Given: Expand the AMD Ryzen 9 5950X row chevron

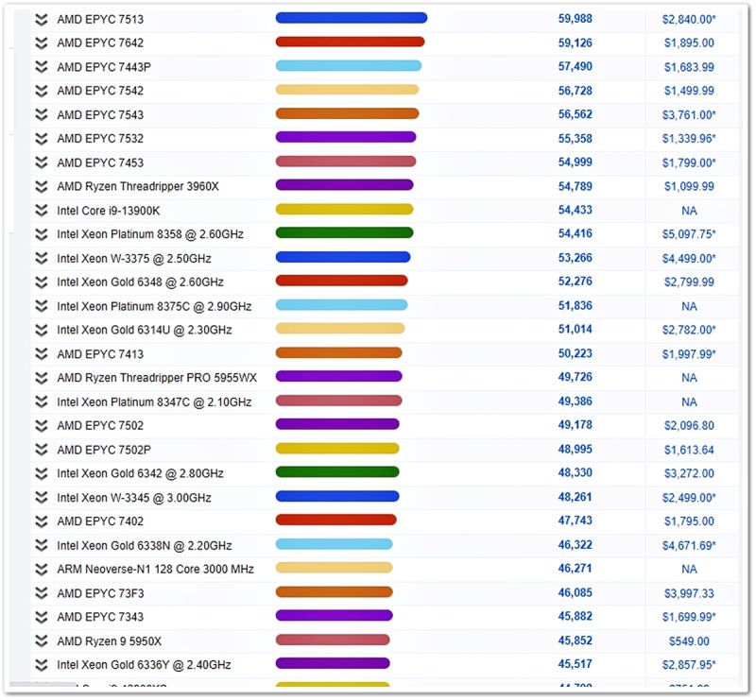Looking at the screenshot, I should pyautogui.click(x=42, y=640).
